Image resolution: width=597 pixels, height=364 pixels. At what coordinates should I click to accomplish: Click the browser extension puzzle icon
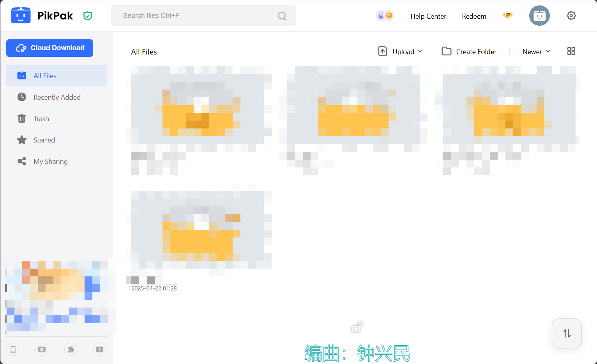click(71, 349)
